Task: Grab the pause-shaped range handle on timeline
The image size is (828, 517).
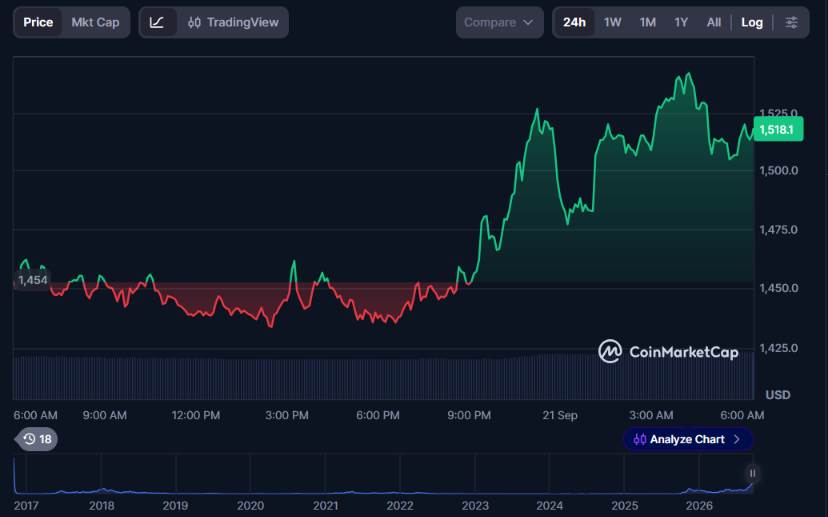Action: click(x=752, y=473)
